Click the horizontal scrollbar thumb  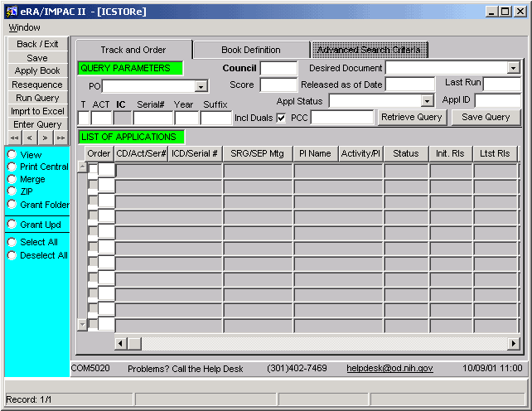[x=135, y=344]
